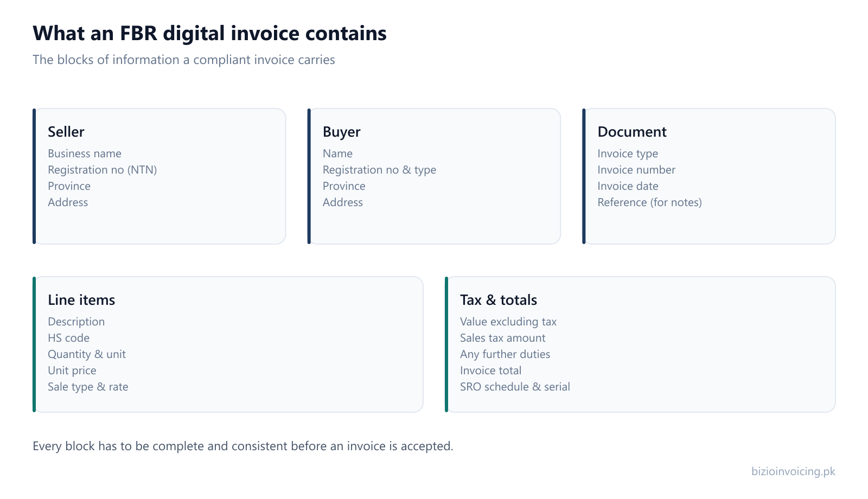Select "Any further duties" text
The height and width of the screenshot is (499, 868).
505,354
